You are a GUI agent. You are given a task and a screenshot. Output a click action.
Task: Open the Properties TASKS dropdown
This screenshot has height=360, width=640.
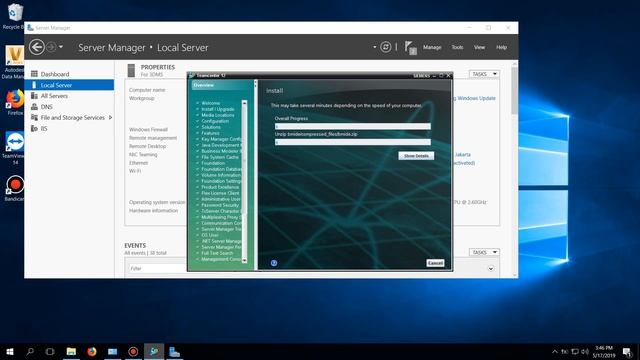(x=484, y=74)
